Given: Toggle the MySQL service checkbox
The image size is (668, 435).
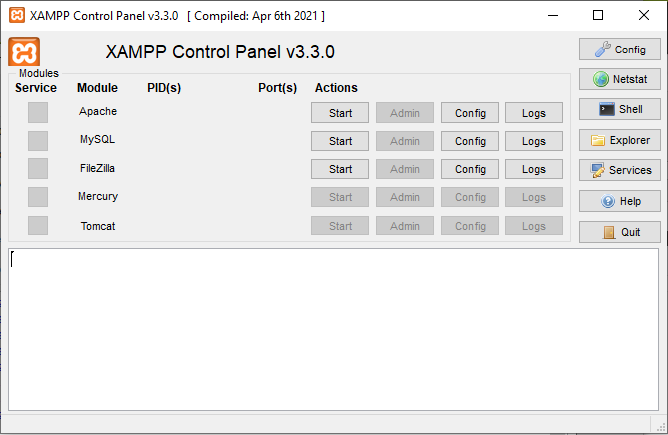Looking at the screenshot, I should pos(38,141).
